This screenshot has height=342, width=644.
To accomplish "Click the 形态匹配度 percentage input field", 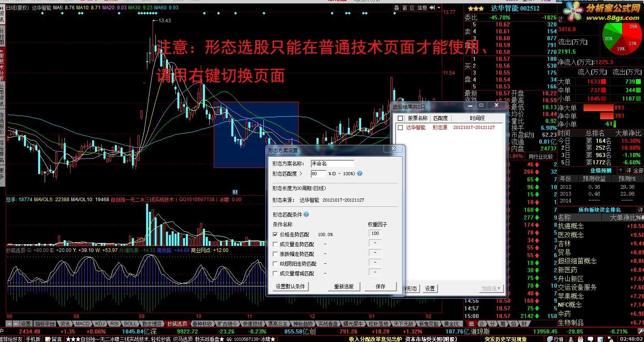I will pos(318,174).
